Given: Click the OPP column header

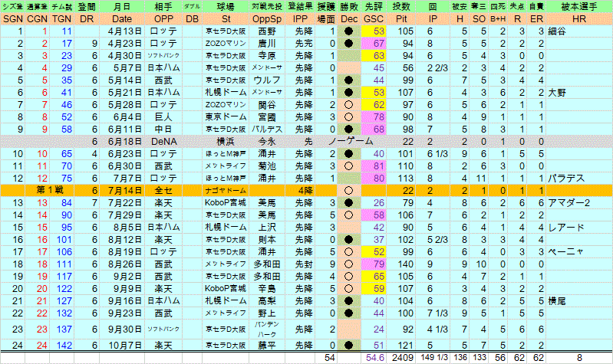Looking at the screenshot, I should point(163,19).
